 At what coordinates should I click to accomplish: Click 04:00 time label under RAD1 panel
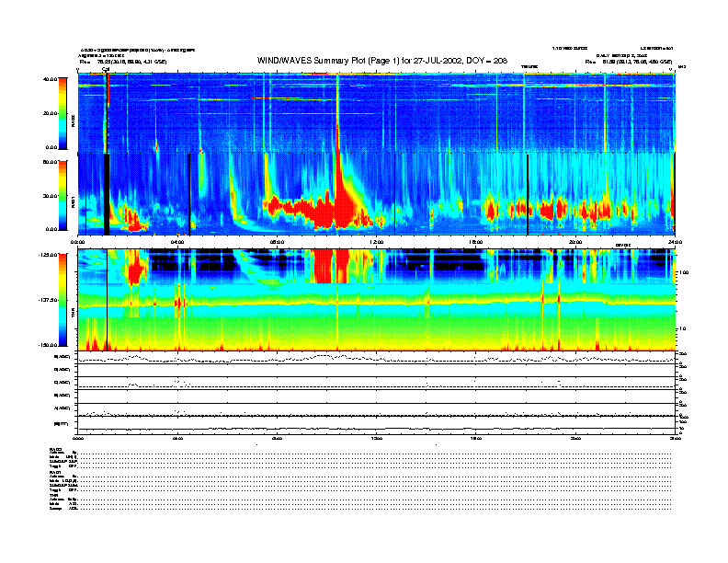point(177,242)
